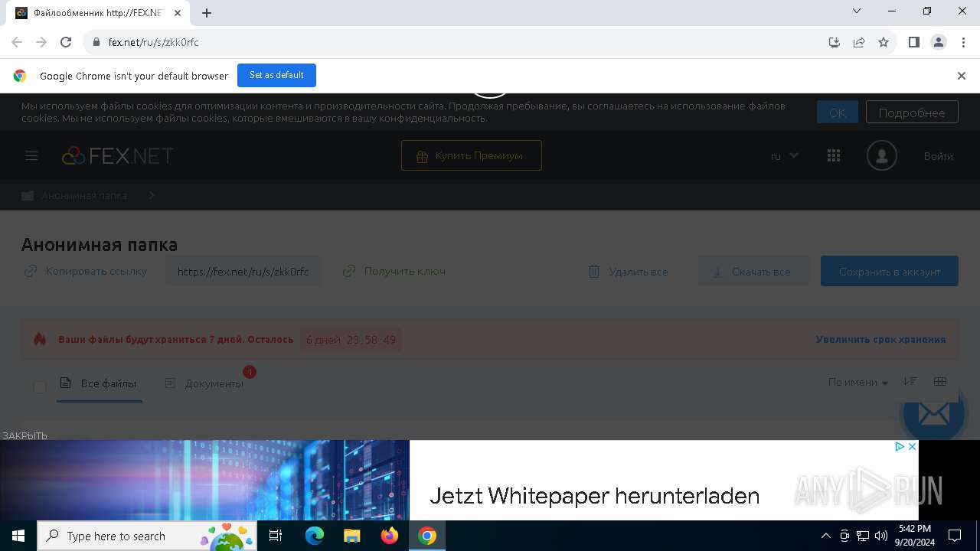Click Скачать все button
The height and width of the screenshot is (551, 980).
pyautogui.click(x=753, y=272)
